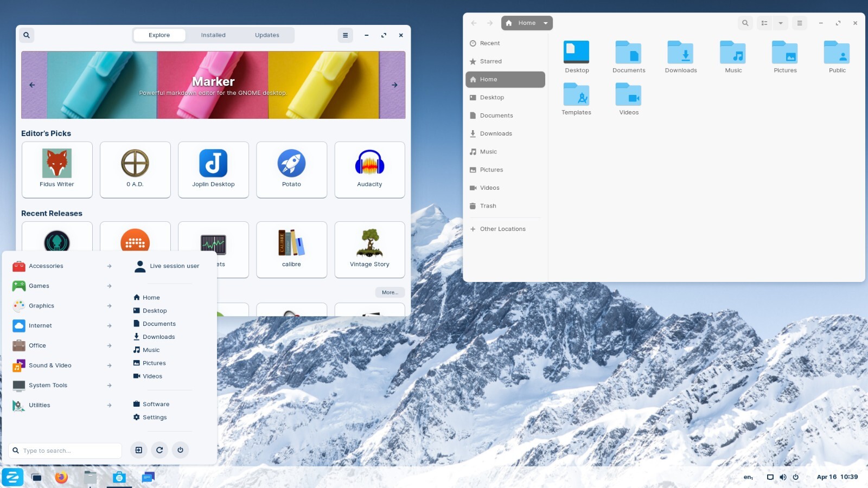Open the Home path dropdown in Files
868x488 pixels.
click(546, 23)
